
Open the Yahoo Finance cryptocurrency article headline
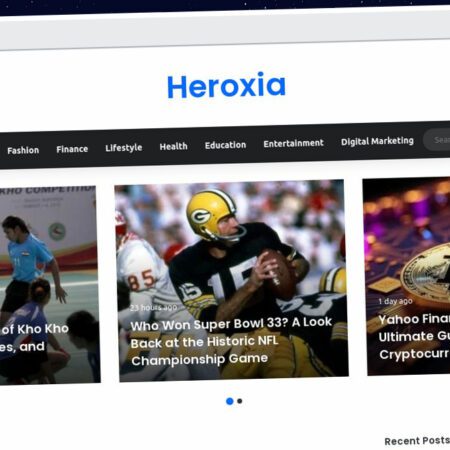point(414,336)
